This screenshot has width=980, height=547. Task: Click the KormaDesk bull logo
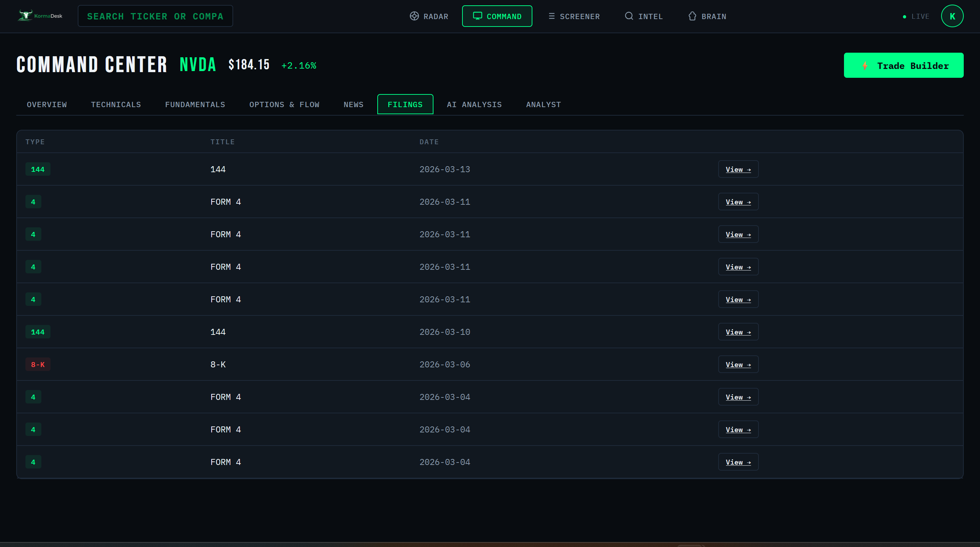pos(25,16)
